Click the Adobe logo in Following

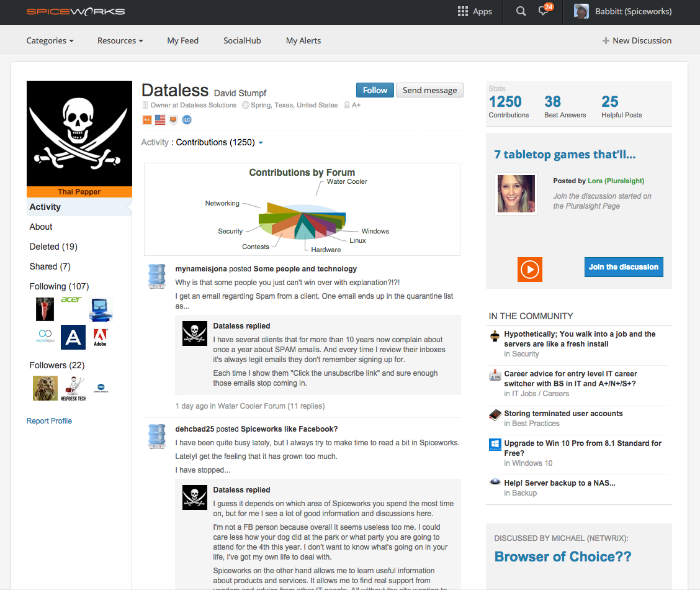[x=100, y=337]
